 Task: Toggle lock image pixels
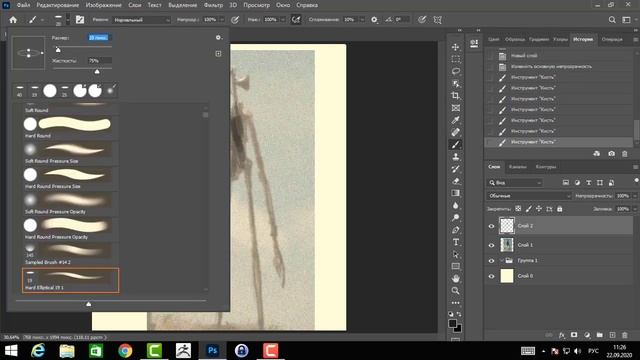tap(529, 209)
